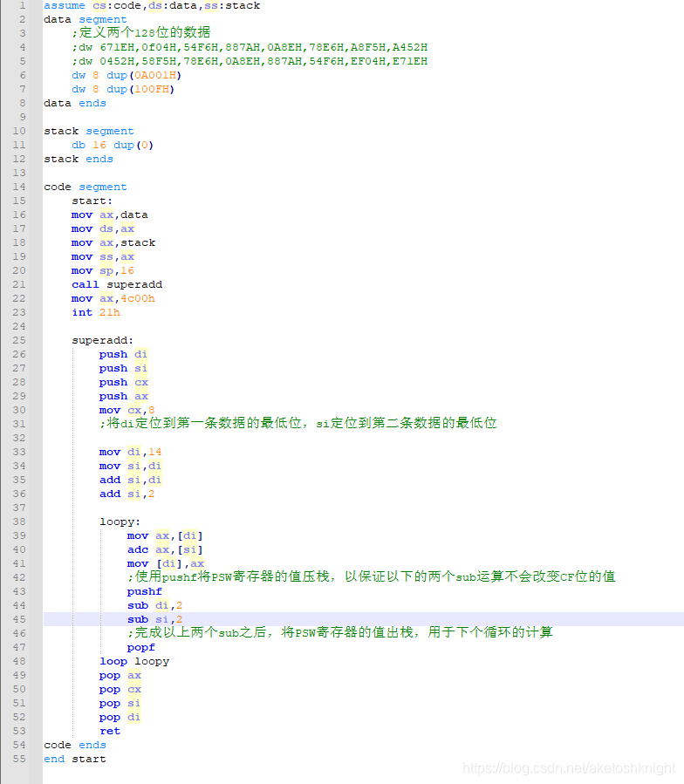Click 'pop di' instruction
Screen dimensions: 684x784
120,718
